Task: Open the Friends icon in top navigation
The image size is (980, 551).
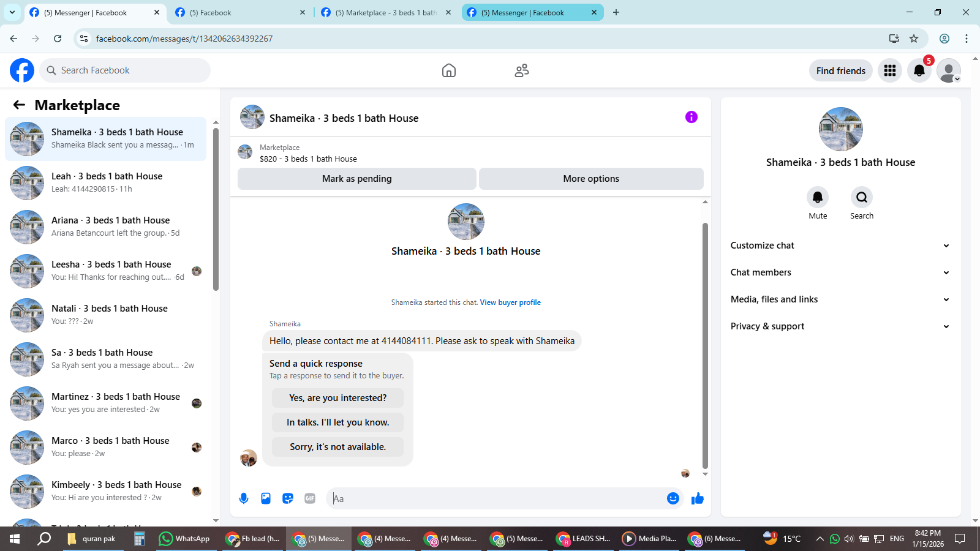Action: (x=522, y=70)
